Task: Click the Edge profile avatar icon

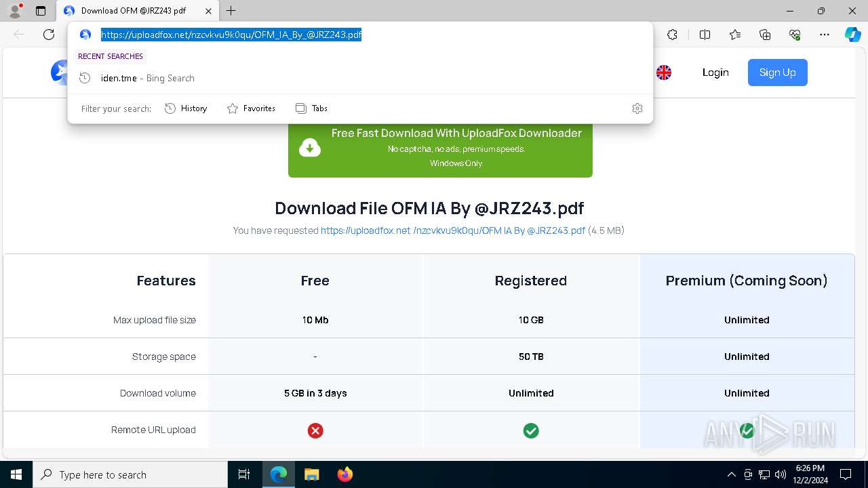Action: [15, 11]
